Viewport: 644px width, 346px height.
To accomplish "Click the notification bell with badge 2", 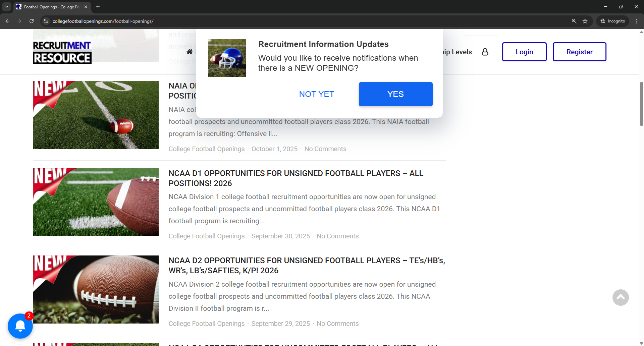I will coord(20,326).
